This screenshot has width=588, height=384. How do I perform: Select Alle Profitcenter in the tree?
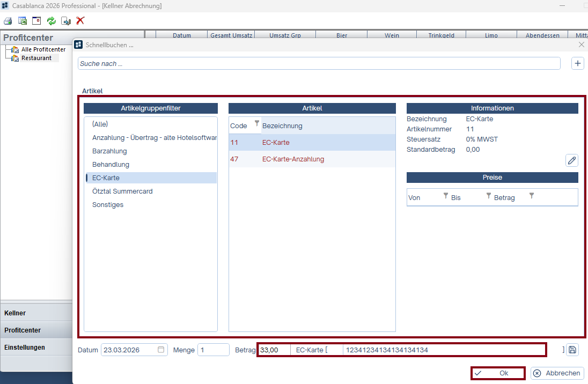pyautogui.click(x=43, y=49)
